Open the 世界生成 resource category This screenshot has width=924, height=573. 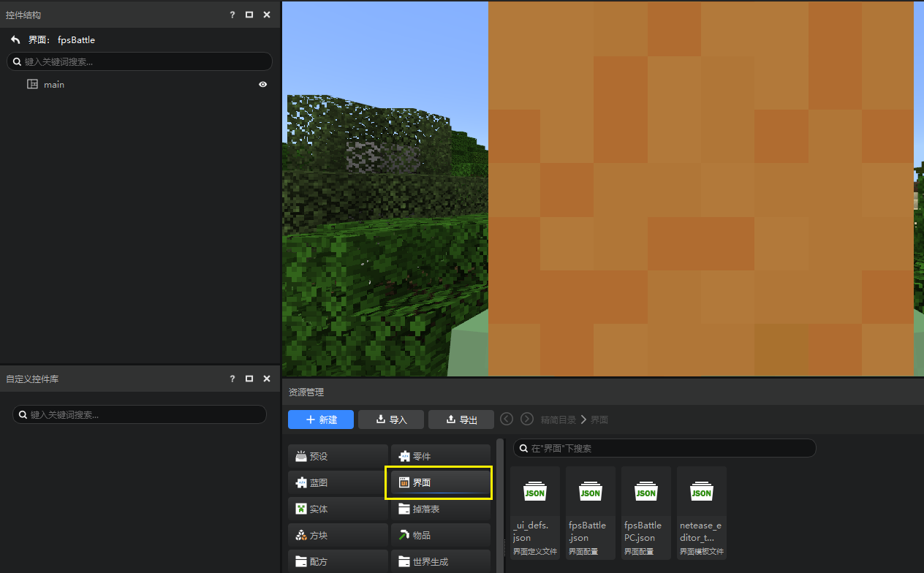click(x=441, y=561)
